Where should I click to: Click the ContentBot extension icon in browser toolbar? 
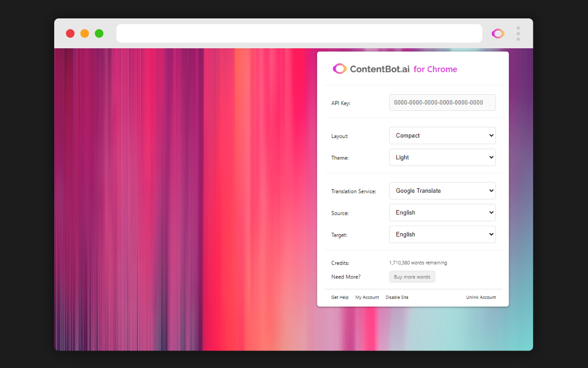point(498,34)
